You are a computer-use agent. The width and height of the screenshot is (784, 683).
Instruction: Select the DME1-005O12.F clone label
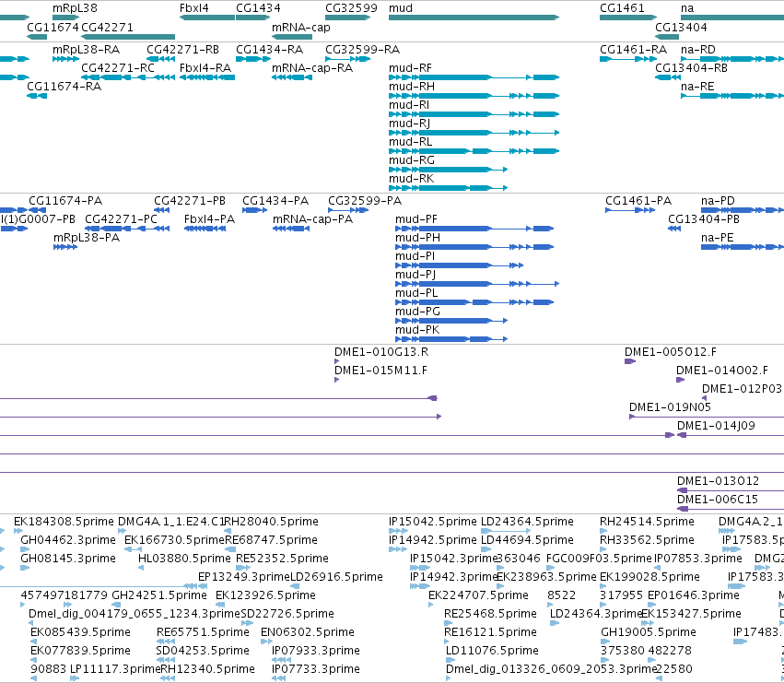tap(671, 352)
